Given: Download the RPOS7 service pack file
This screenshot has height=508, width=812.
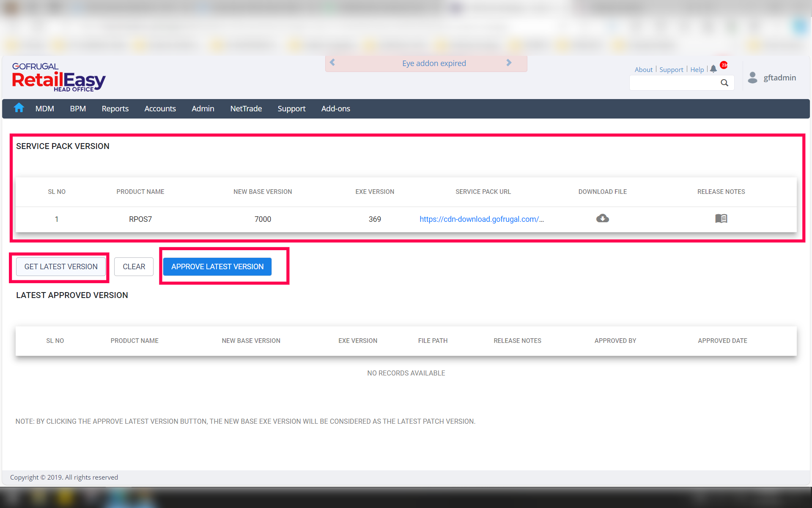Looking at the screenshot, I should pos(602,218).
